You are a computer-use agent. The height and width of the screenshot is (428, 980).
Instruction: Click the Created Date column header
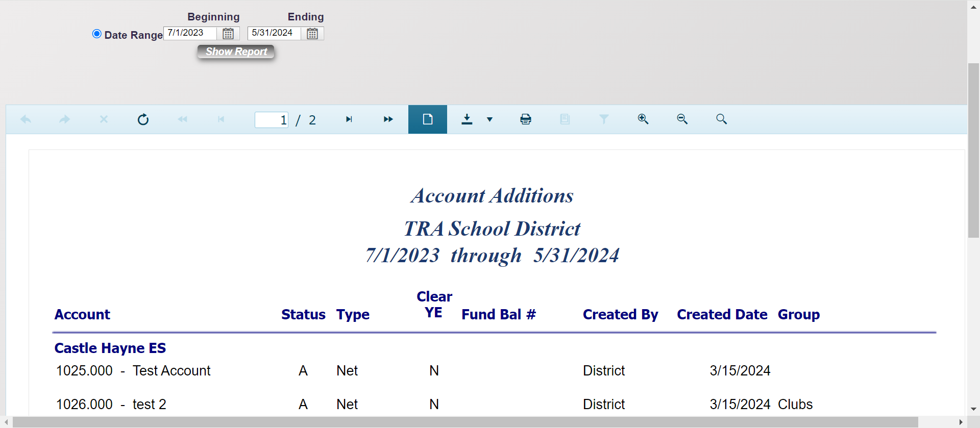click(722, 315)
